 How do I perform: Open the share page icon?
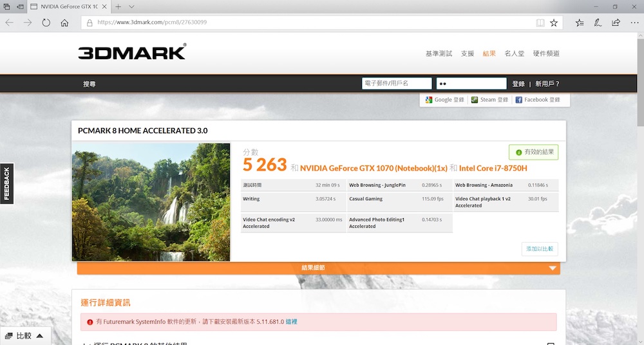(x=616, y=23)
